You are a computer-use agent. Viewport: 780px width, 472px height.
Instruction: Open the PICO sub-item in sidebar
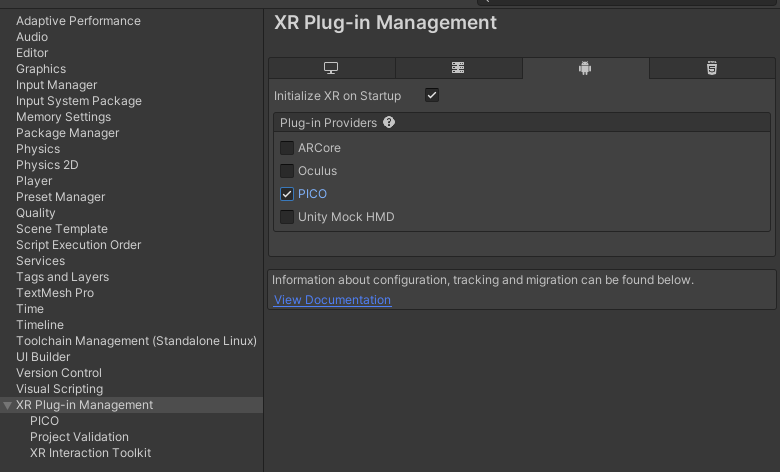point(44,421)
